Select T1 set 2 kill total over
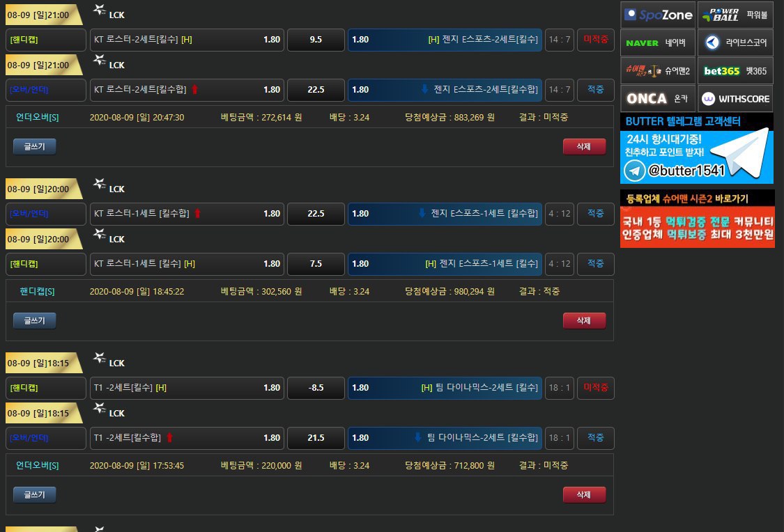The image size is (784, 532). 187,438
